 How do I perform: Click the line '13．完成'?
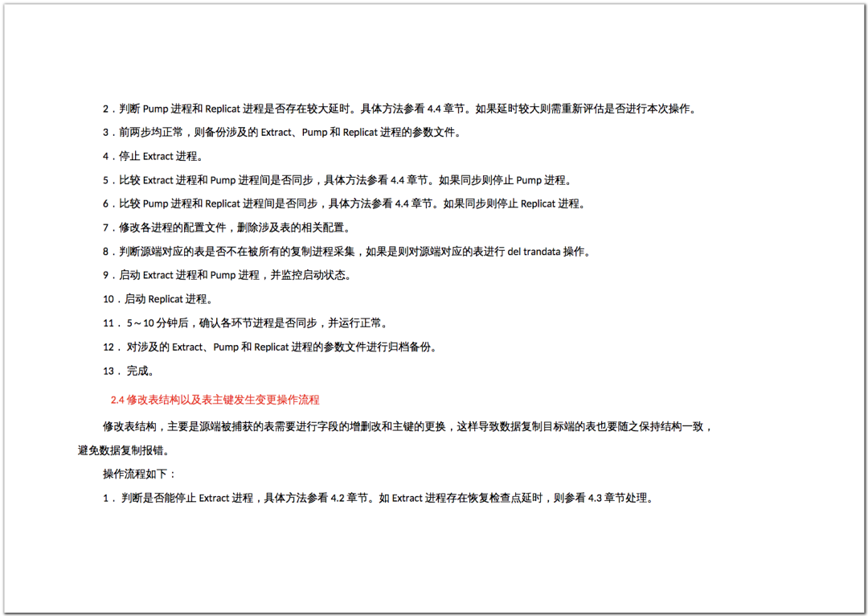pos(129,372)
